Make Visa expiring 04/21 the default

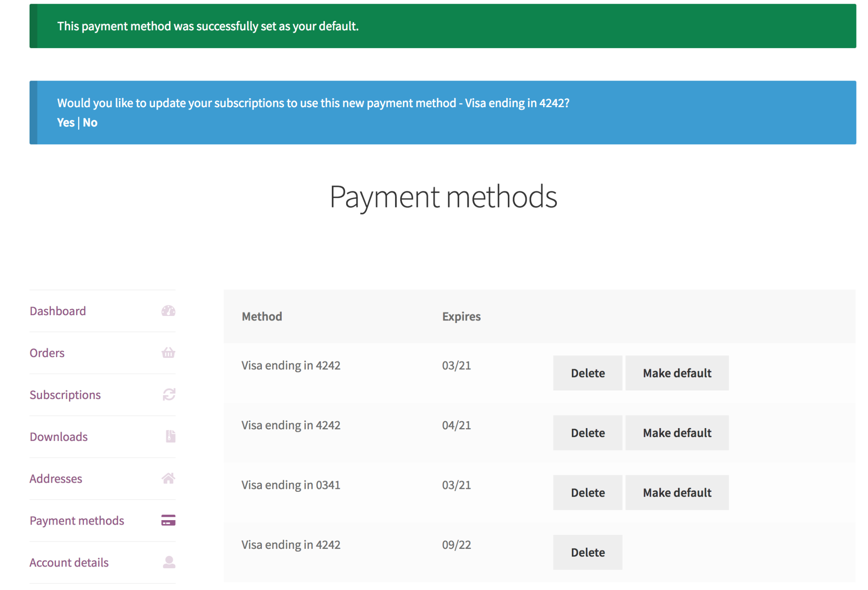677,433
